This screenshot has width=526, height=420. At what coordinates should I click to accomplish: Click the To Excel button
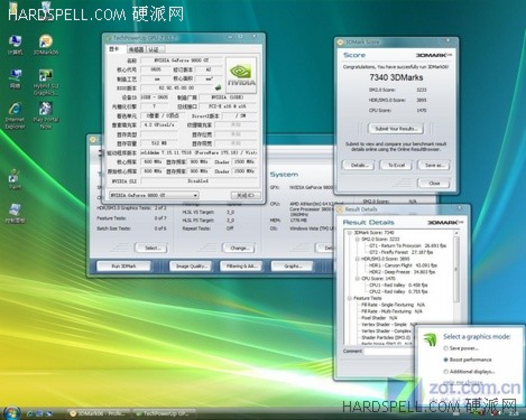coord(396,165)
